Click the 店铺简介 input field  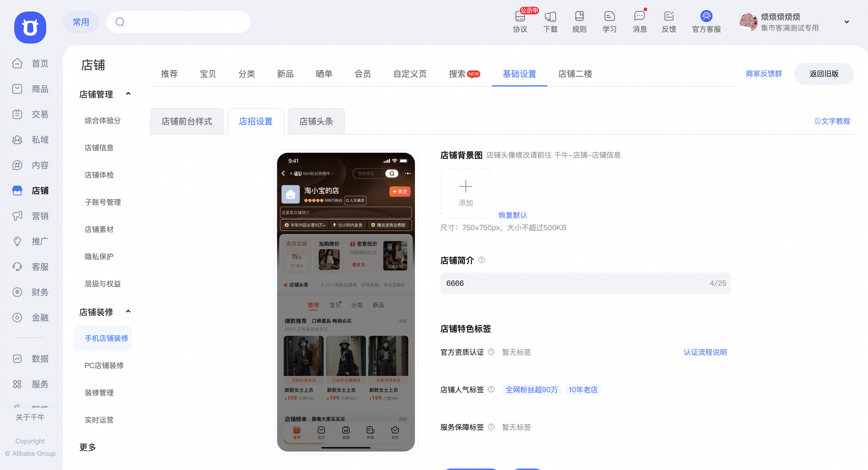(x=585, y=283)
